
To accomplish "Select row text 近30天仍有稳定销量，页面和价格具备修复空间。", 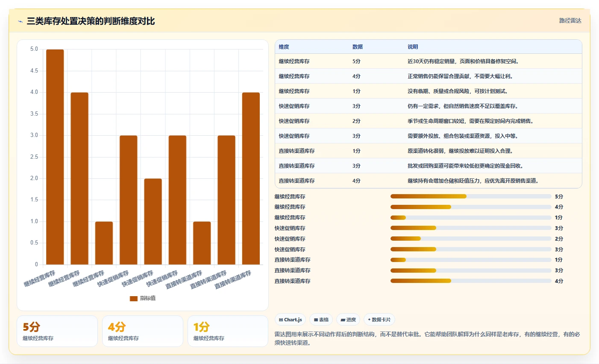I will tap(464, 61).
